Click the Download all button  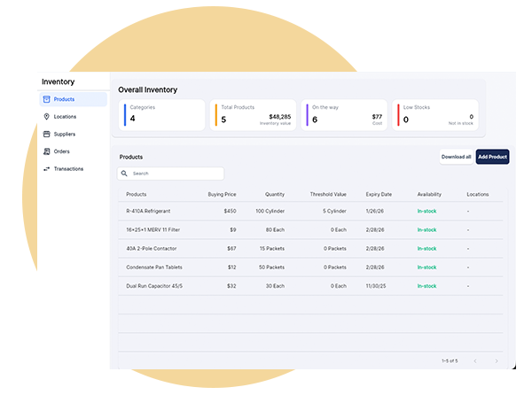(x=456, y=157)
